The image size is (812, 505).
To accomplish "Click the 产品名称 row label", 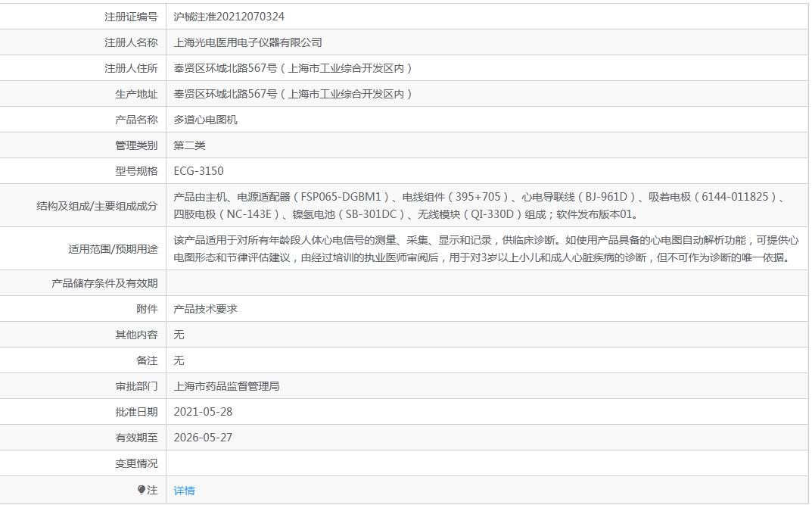I will (x=136, y=120).
